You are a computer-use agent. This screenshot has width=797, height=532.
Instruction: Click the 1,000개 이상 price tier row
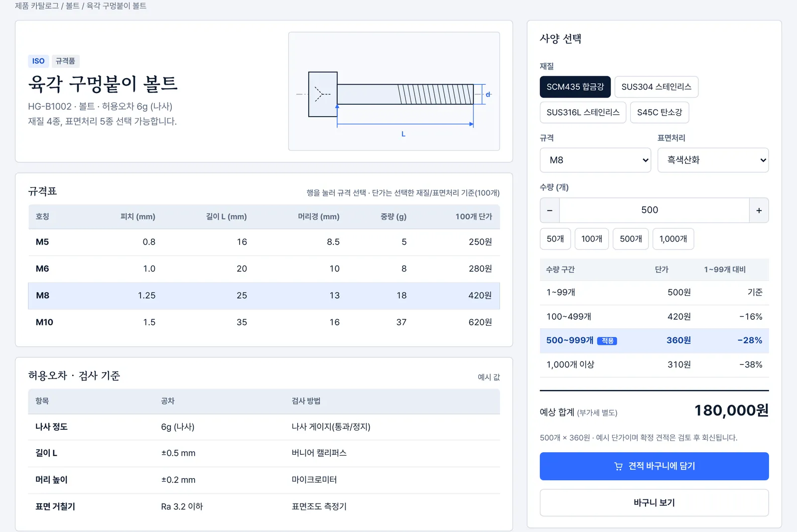coord(654,365)
